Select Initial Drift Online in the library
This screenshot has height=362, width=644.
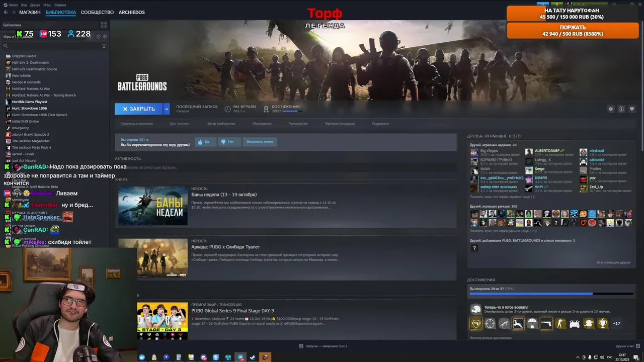(x=25, y=121)
